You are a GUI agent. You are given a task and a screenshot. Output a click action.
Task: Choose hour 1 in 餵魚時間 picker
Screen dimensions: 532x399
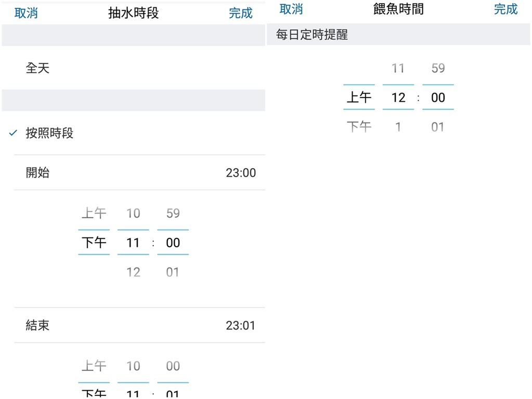coord(398,127)
